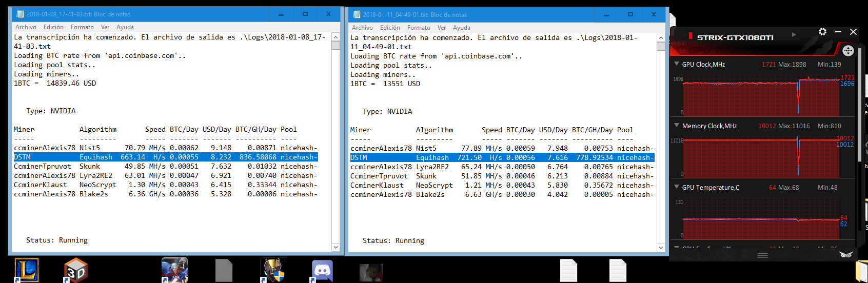Click 'Type: NVIDIA' in 2018-01-11 Notepad
The height and width of the screenshot is (283, 868).
click(387, 111)
